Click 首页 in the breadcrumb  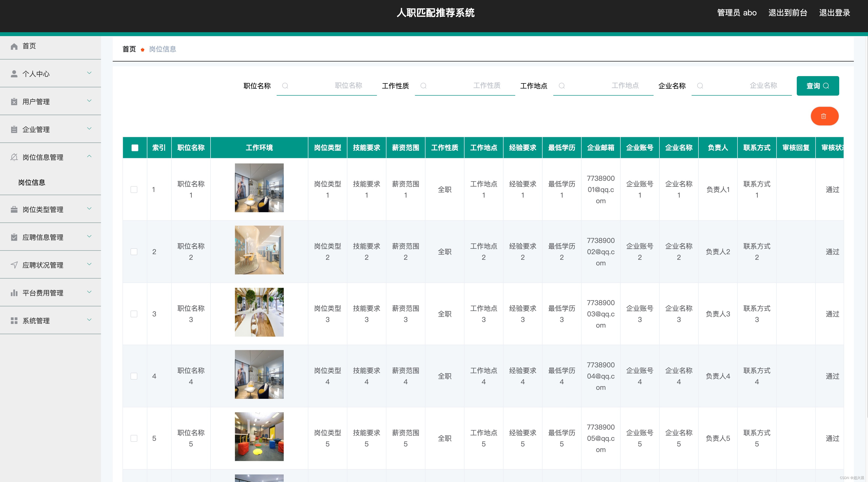pos(129,49)
